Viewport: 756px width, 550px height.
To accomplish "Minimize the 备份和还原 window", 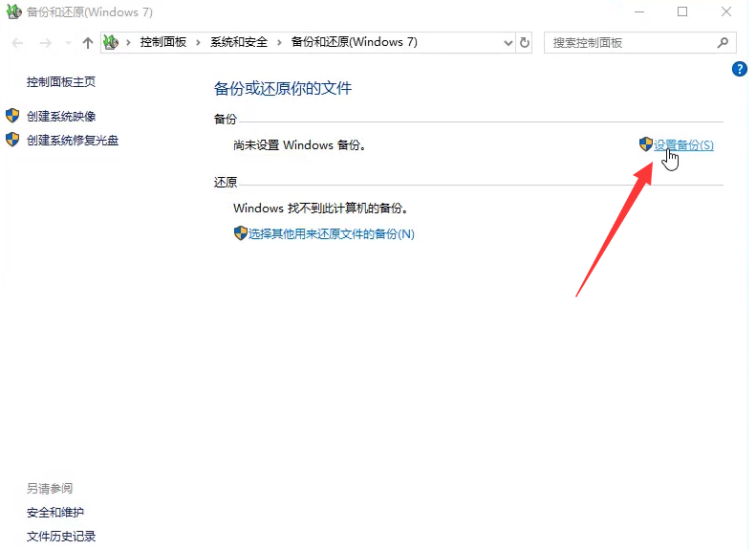I will click(x=639, y=12).
